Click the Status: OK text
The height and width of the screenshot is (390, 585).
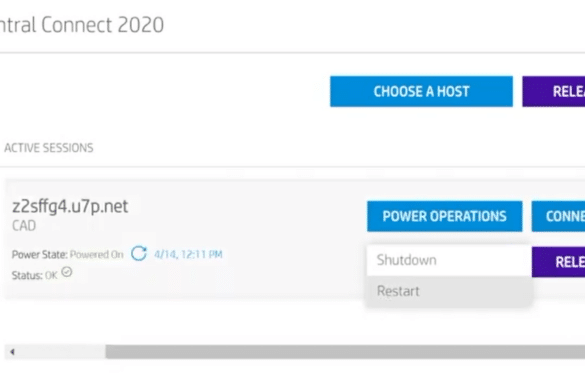35,275
